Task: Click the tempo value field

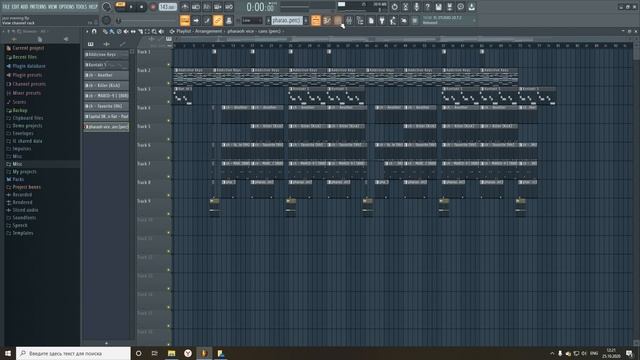Action: [x=167, y=7]
